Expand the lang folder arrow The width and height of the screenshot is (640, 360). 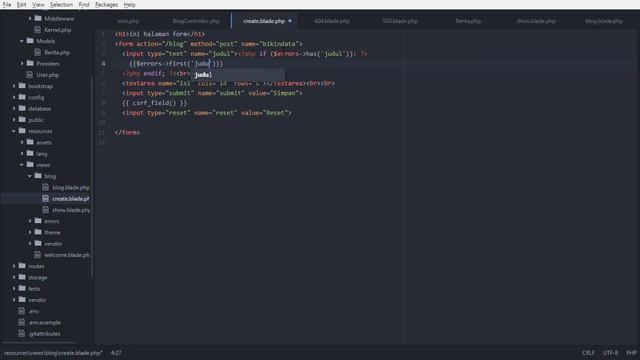(22, 153)
